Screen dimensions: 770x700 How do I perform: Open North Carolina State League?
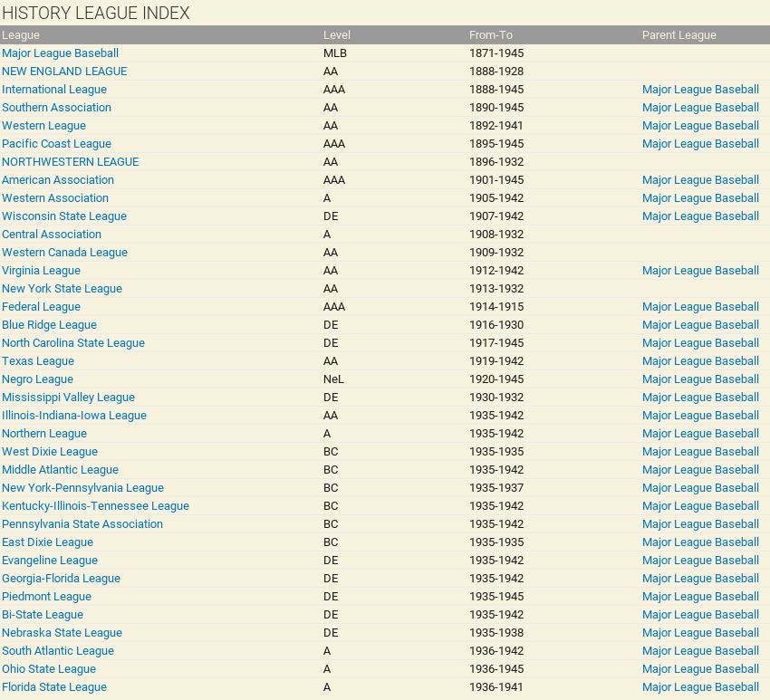click(x=73, y=343)
